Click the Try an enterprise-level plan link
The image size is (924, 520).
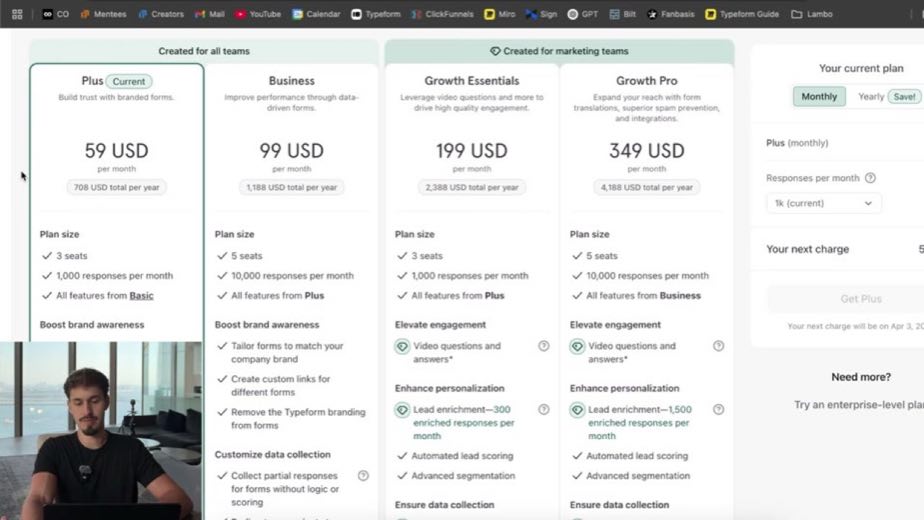pos(859,405)
